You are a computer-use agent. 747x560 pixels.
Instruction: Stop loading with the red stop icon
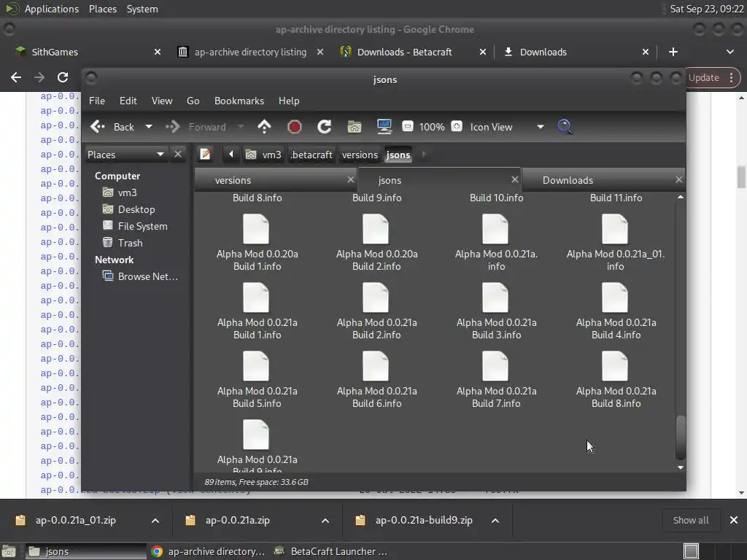[295, 127]
